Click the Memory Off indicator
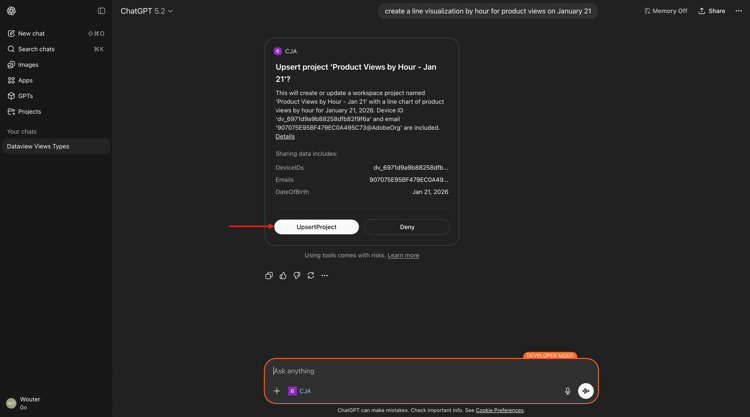The width and height of the screenshot is (750, 417). pos(665,11)
